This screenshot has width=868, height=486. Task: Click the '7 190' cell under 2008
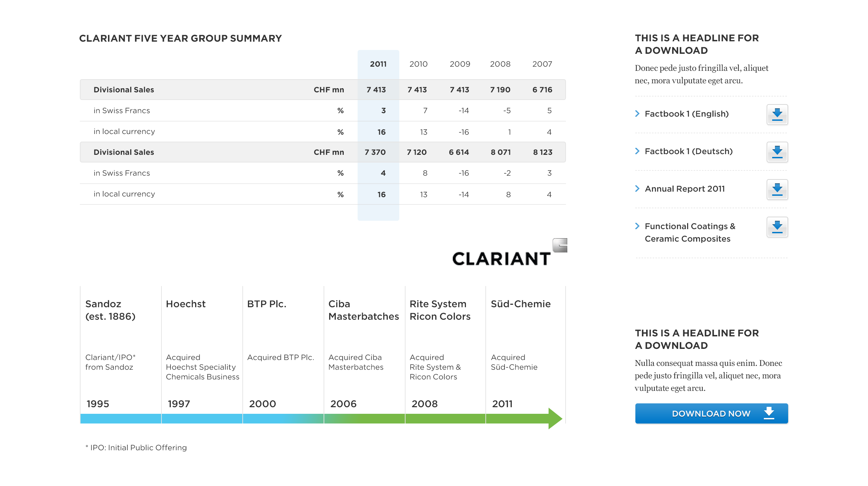click(500, 90)
